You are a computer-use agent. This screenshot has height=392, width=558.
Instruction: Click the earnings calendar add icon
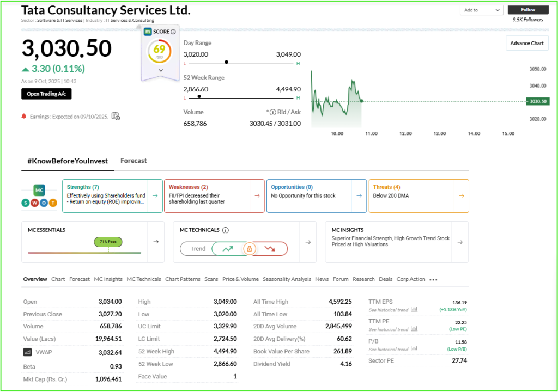(x=116, y=116)
